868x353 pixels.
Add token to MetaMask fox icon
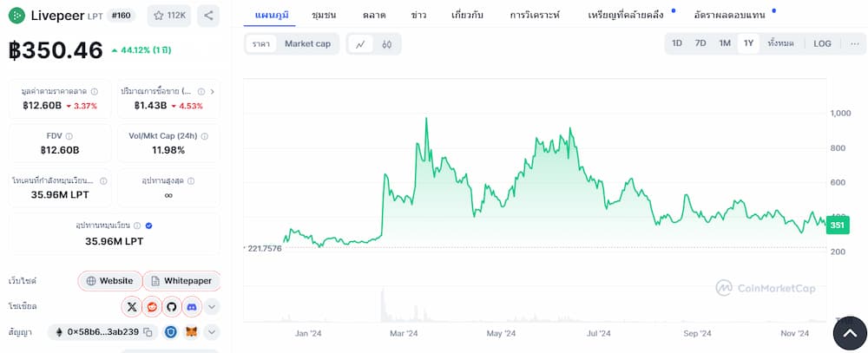point(191,332)
